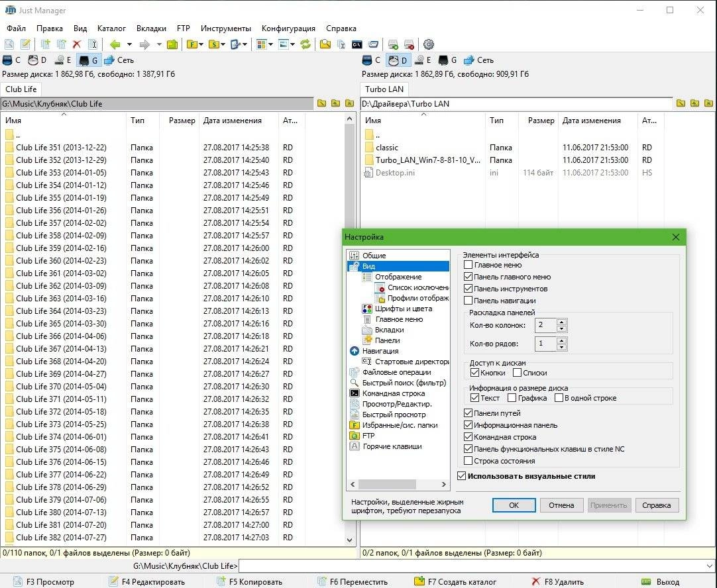Click the Отмена button

(x=561, y=505)
